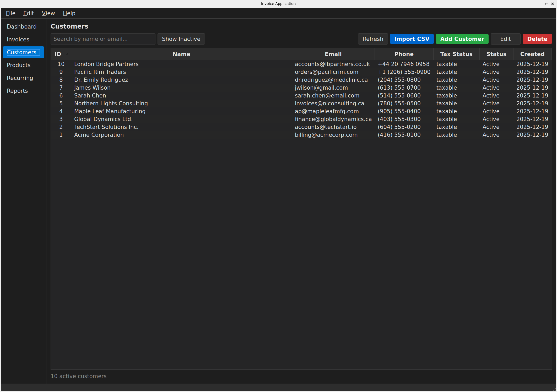
Task: Sort customers by the Name column
Action: pos(181,54)
